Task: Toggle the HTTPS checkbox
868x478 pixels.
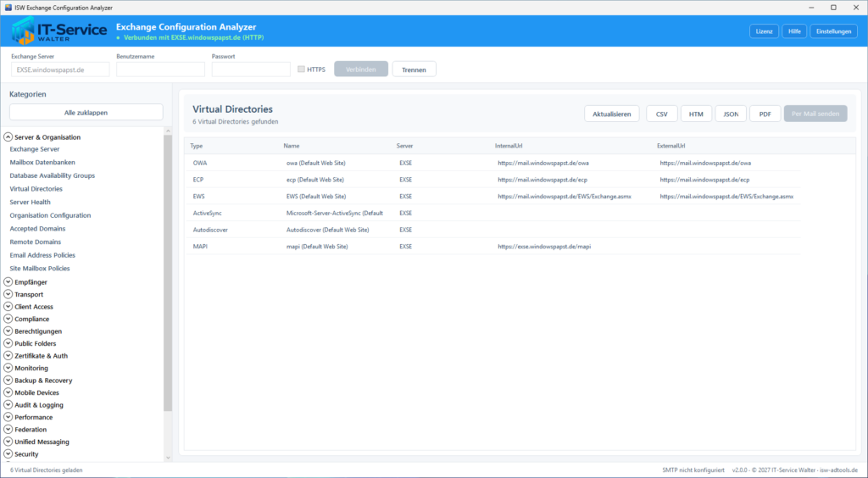Action: 301,69
